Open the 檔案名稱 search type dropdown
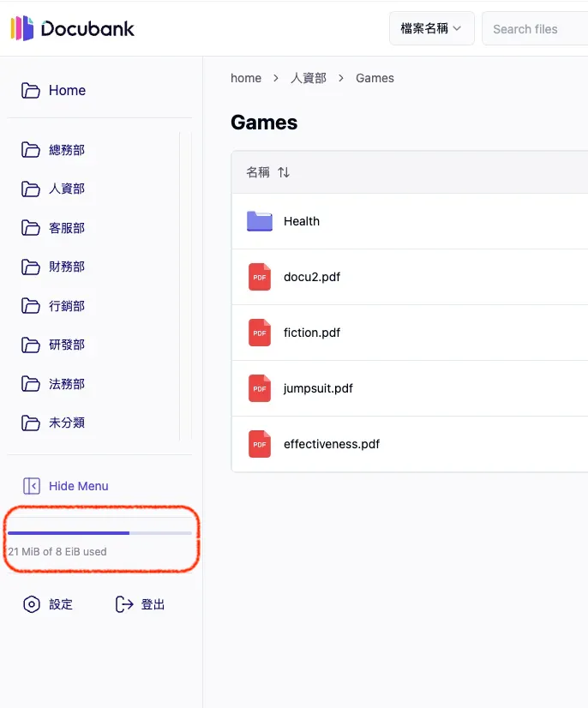This screenshot has height=708, width=588. [x=431, y=28]
